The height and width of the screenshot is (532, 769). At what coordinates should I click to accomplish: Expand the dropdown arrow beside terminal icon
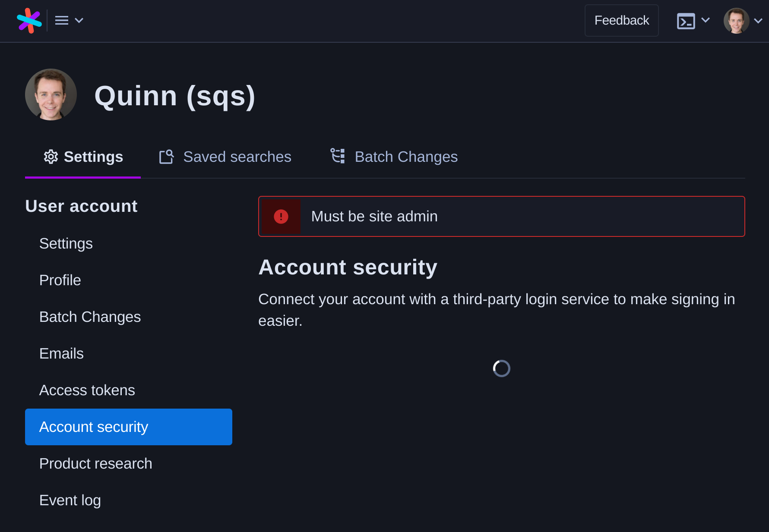point(706,20)
